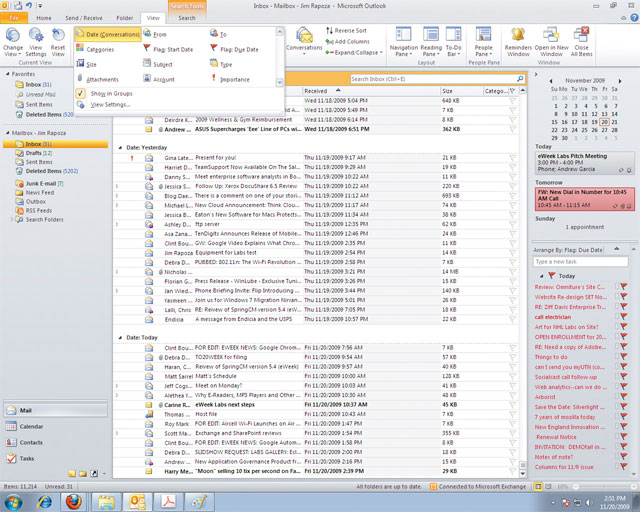The image size is (640, 512).
Task: Arrange messages by Type
Action: coord(221,64)
